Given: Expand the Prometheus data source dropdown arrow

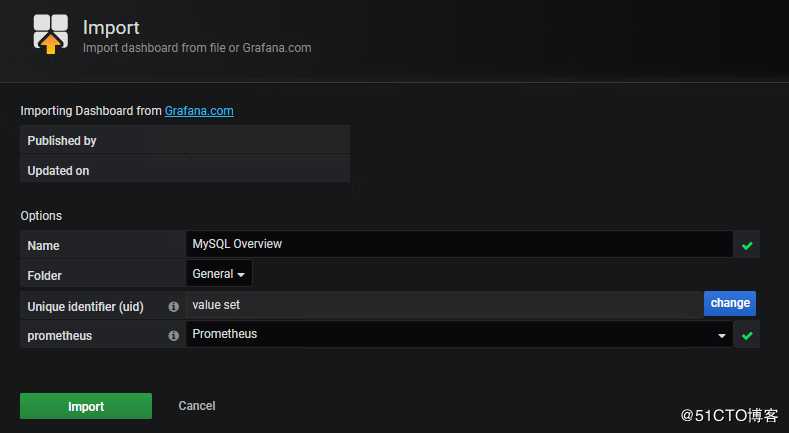Looking at the screenshot, I should (722, 337).
